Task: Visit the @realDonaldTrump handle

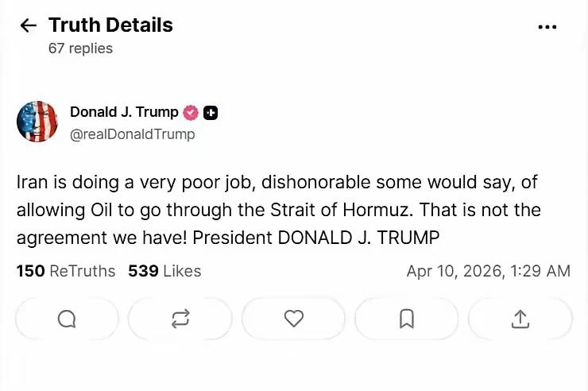Action: pos(133,134)
